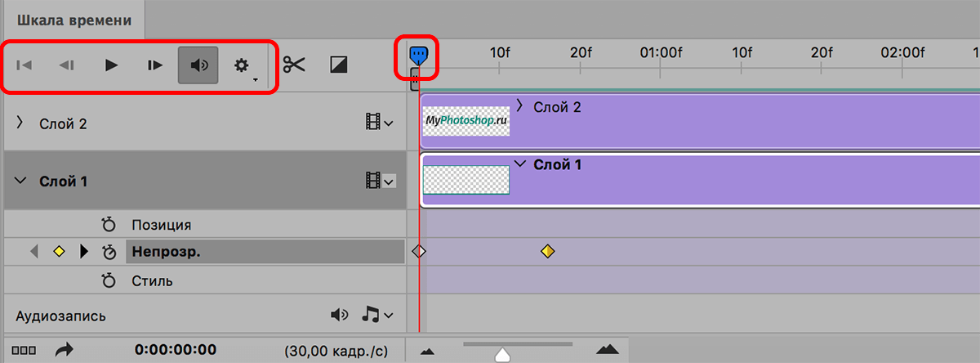Image resolution: width=980 pixels, height=363 pixels.
Task: Select the transition icon
Action: 339,64
